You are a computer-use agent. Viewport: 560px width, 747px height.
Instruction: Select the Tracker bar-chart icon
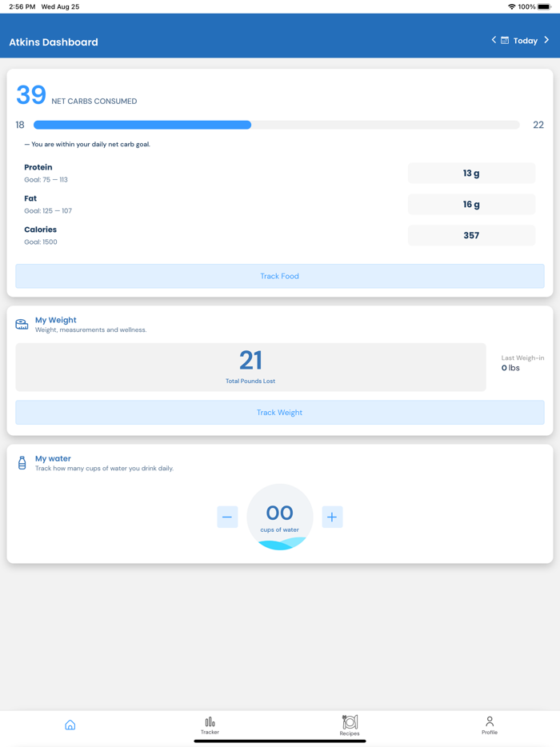pyautogui.click(x=210, y=721)
